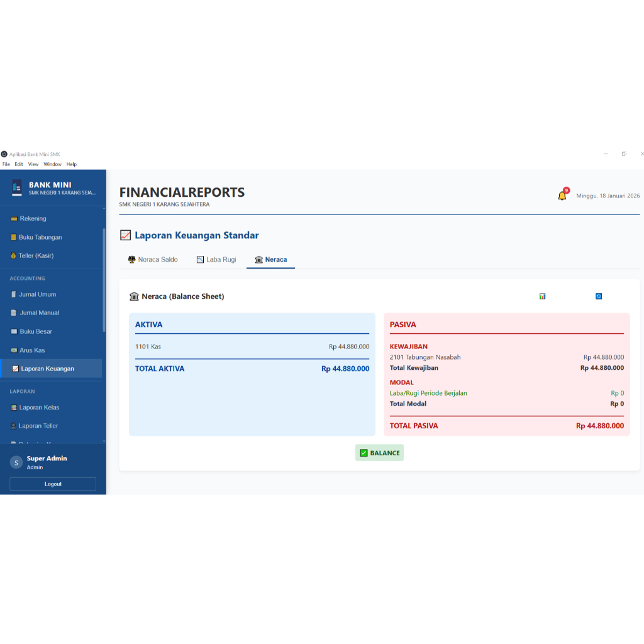Click the KEWAJIBAN subheading
Image resolution: width=644 pixels, height=644 pixels.
pos(409,347)
